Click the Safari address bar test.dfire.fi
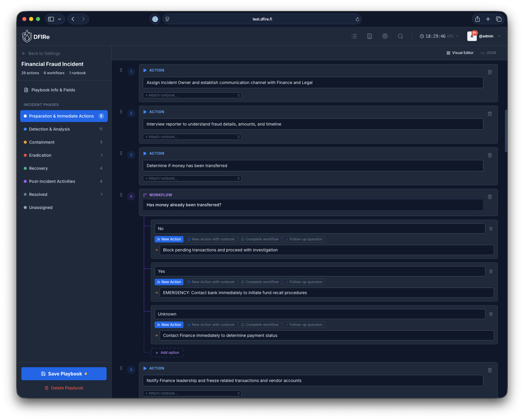Image resolution: width=524 pixels, height=420 pixels. (x=262, y=19)
